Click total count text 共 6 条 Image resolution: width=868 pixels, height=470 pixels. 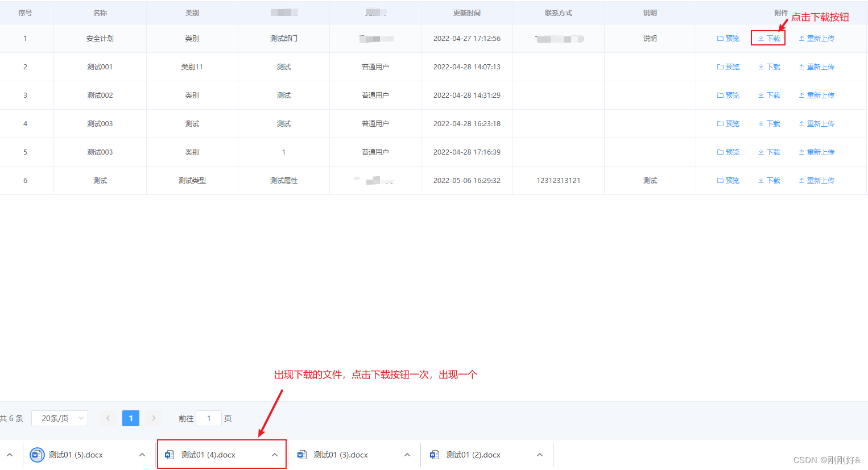[11, 418]
